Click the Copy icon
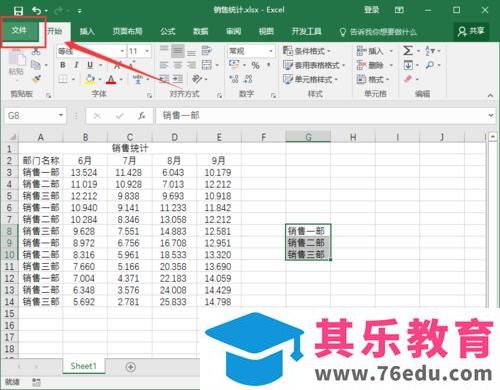 36,65
